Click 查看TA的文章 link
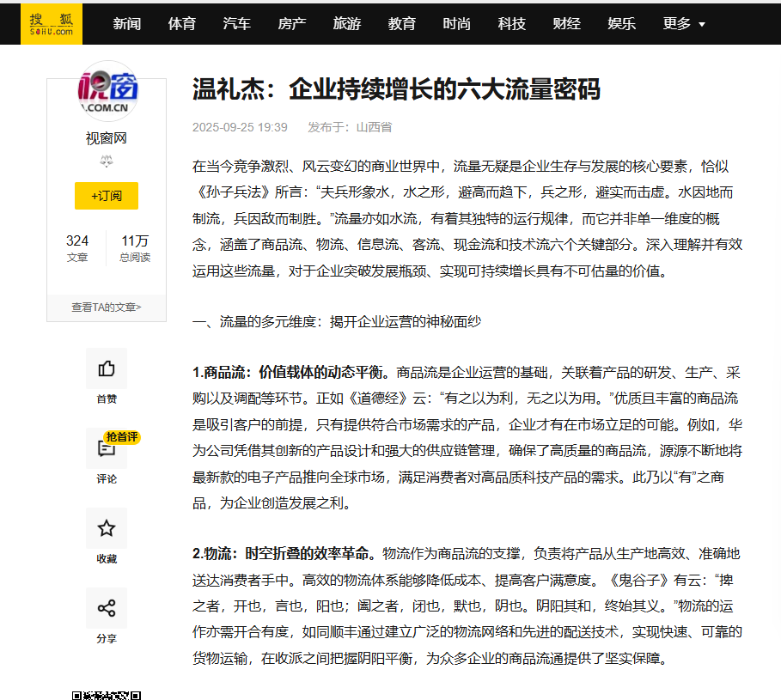This screenshot has height=700, width=781. tap(107, 307)
